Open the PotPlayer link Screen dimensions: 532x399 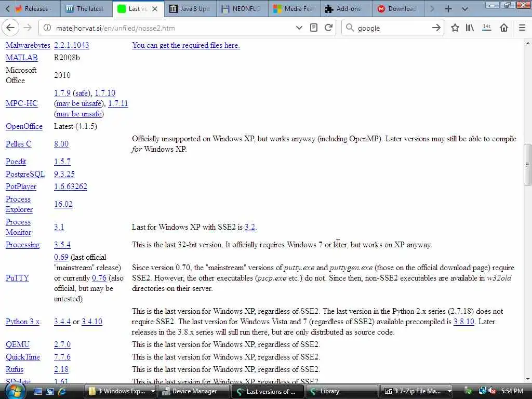[x=21, y=187]
